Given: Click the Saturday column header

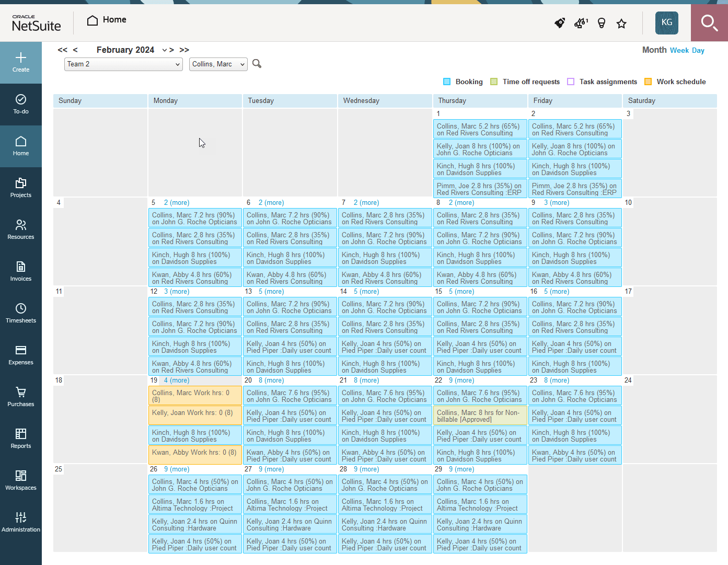Looking at the screenshot, I should point(669,101).
